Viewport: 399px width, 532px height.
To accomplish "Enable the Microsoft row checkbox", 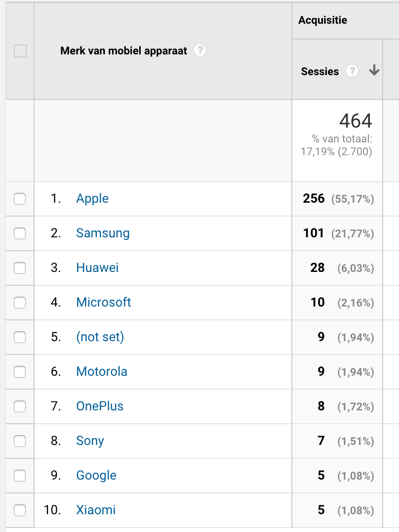I will click(20, 303).
